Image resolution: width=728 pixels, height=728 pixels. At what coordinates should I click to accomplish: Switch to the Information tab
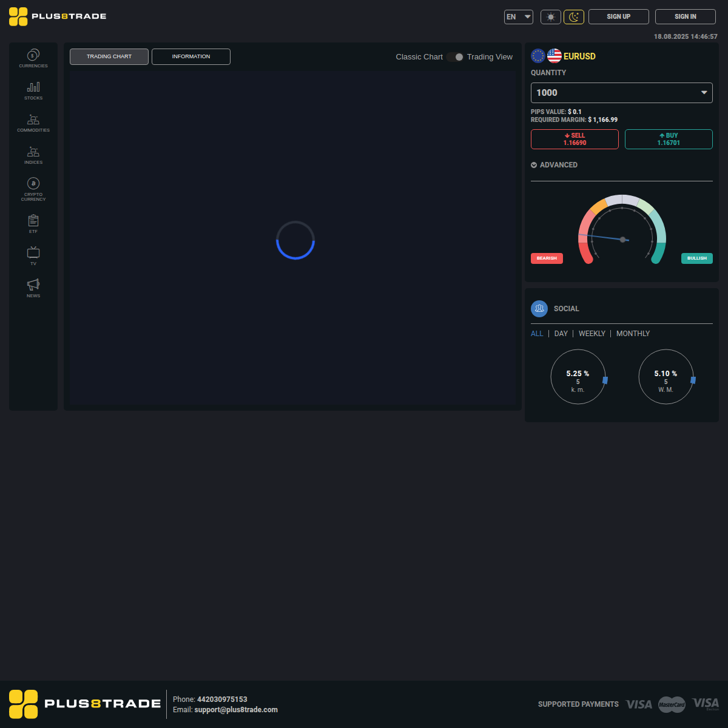point(190,56)
